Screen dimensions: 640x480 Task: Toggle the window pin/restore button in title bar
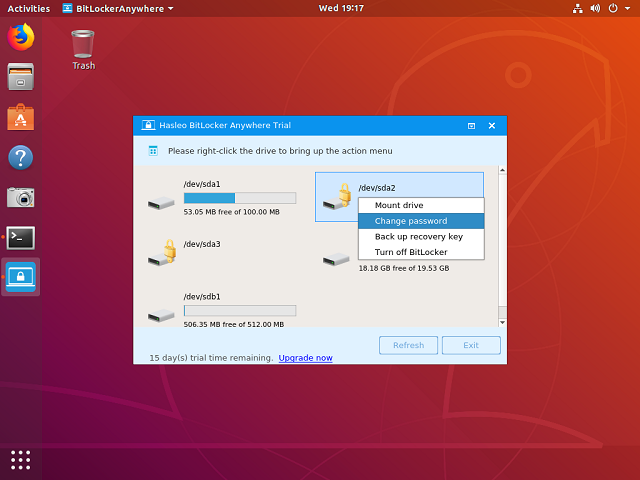[x=471, y=126]
